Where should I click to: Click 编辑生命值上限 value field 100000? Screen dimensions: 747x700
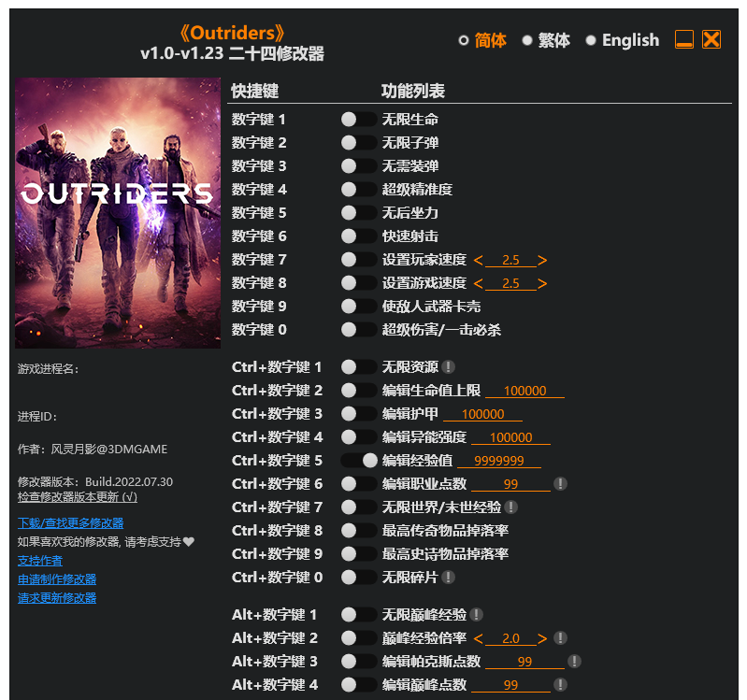(525, 391)
